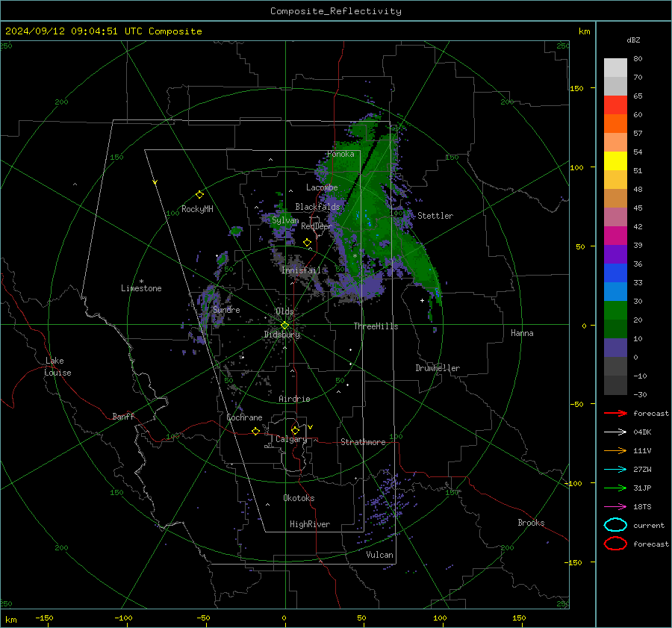
Task: Click the Stettler city label
Action: tap(435, 216)
